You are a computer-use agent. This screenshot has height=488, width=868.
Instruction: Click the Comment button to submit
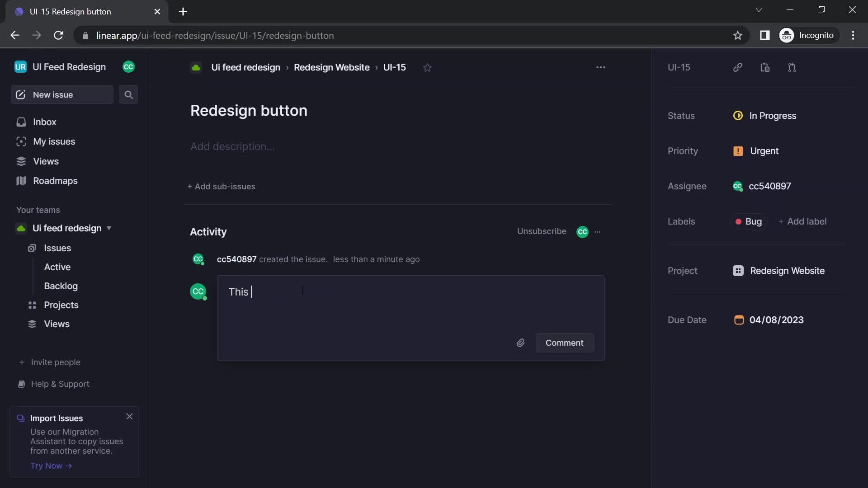click(x=564, y=343)
